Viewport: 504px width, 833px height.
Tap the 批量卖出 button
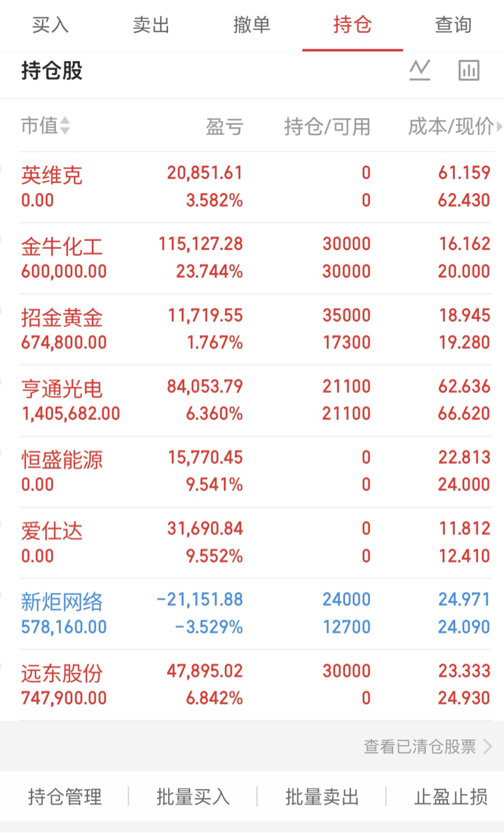point(322,797)
